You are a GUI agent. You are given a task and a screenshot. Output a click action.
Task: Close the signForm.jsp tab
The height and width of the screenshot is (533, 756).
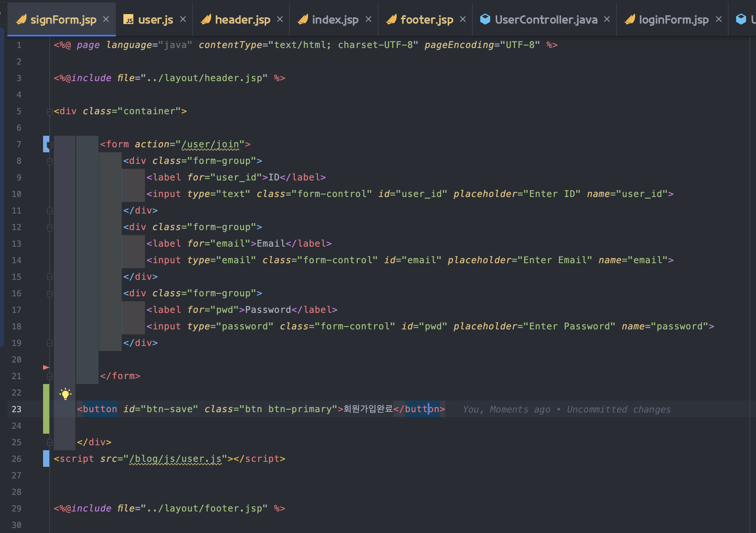click(x=106, y=19)
